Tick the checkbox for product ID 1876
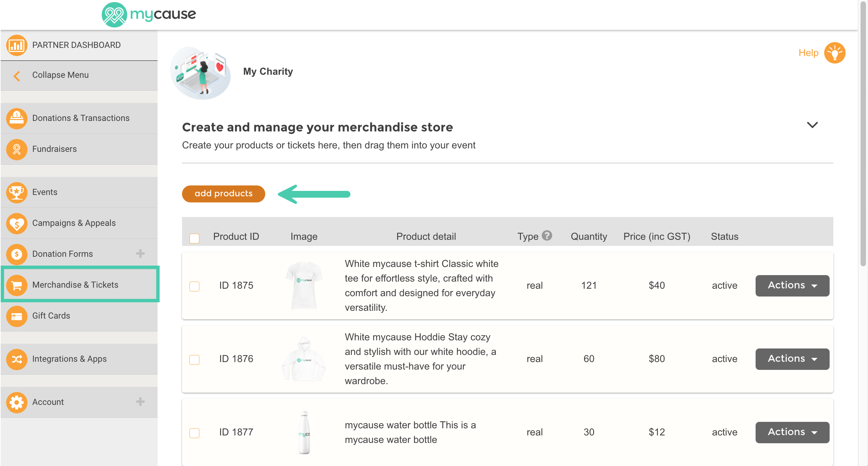Screen dimensions: 868x466 pos(194,359)
